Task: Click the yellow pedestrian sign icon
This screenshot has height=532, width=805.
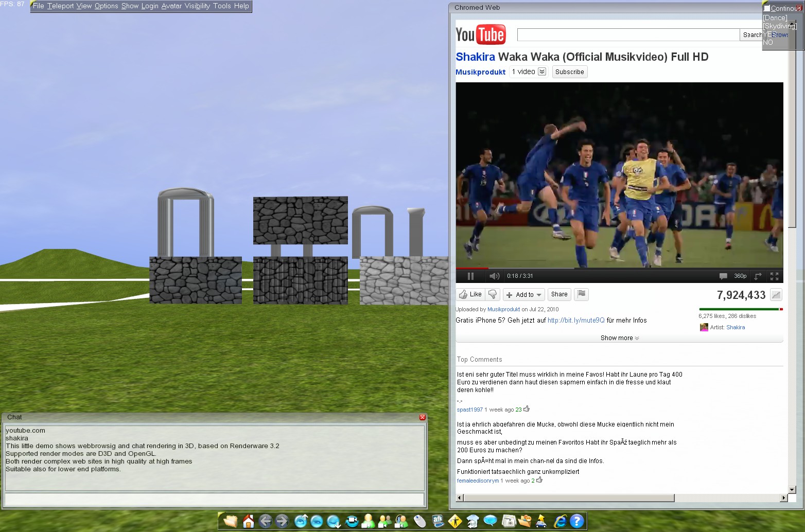Action: [455, 521]
